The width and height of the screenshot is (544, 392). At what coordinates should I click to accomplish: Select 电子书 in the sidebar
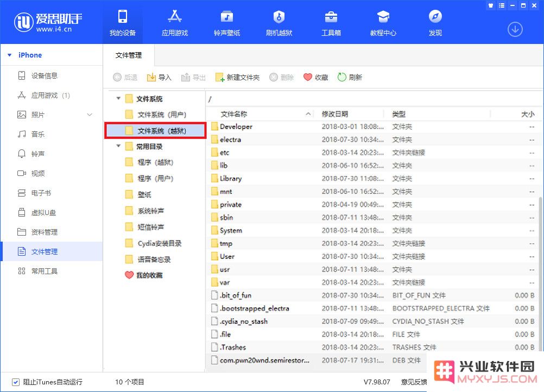[52, 193]
